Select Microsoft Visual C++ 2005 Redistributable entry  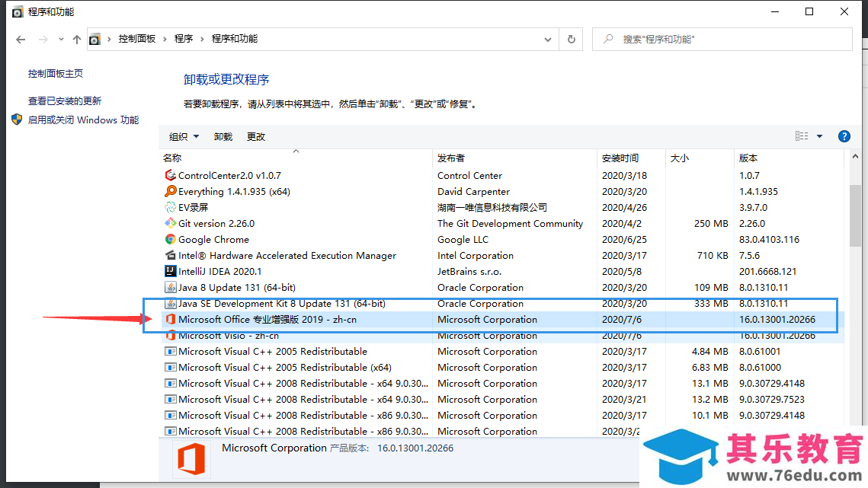tap(502, 352)
